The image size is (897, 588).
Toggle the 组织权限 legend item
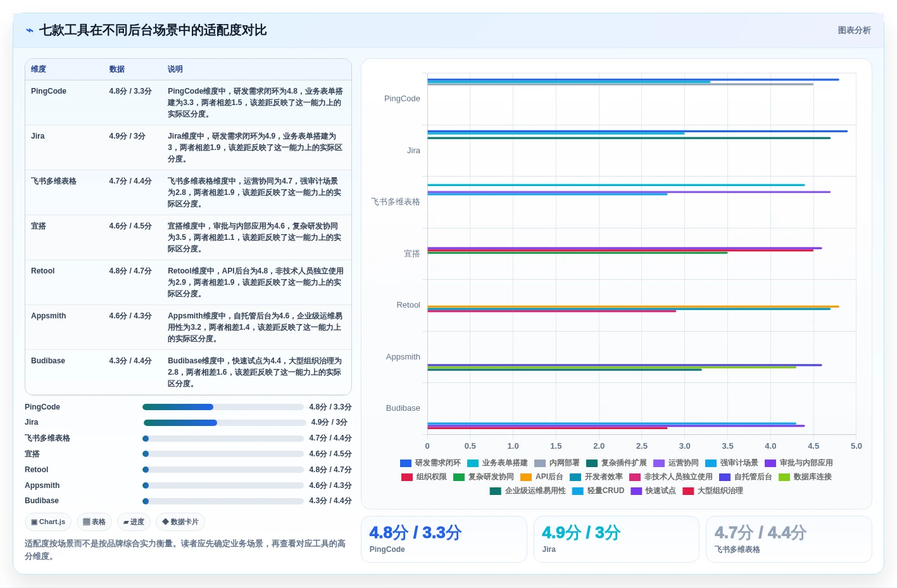coord(423,477)
